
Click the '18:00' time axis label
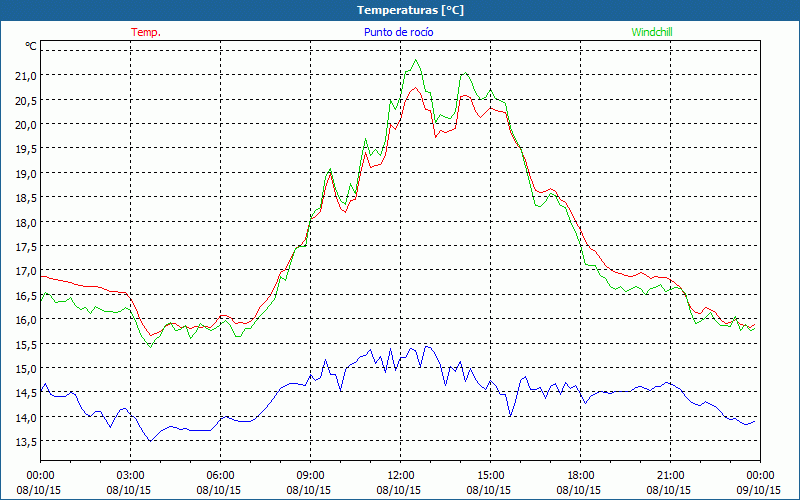(581, 476)
